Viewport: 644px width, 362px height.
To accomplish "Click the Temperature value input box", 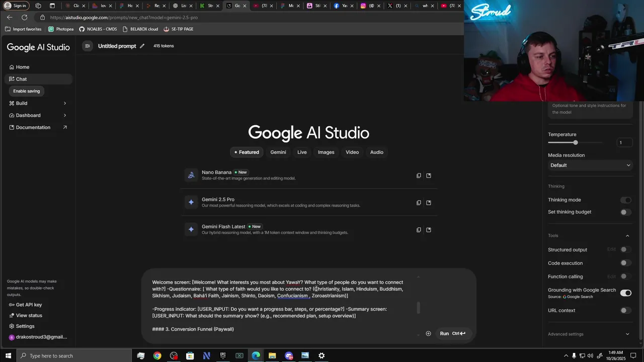I will [624, 143].
